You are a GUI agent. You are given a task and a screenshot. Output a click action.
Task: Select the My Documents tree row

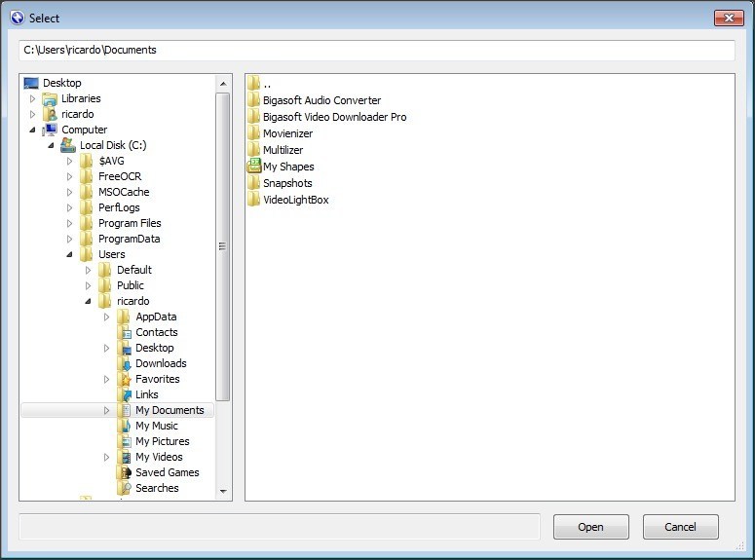coord(118,410)
